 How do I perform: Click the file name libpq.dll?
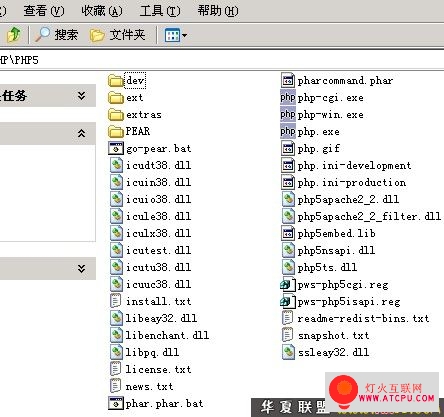pos(152,353)
